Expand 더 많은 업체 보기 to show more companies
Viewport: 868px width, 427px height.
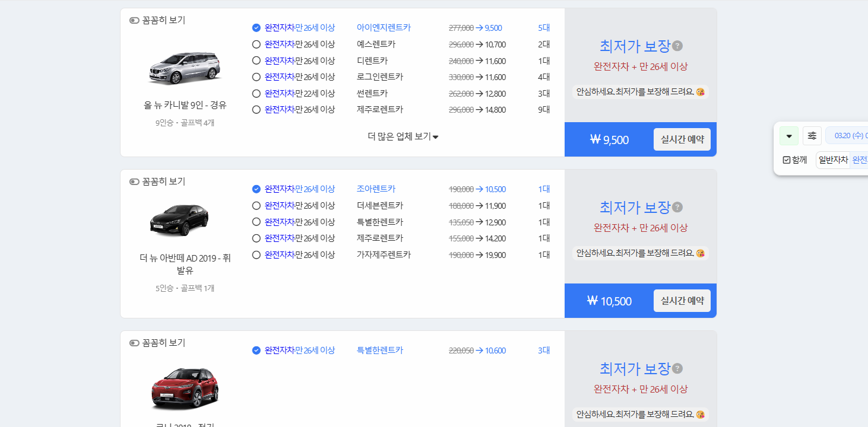403,136
